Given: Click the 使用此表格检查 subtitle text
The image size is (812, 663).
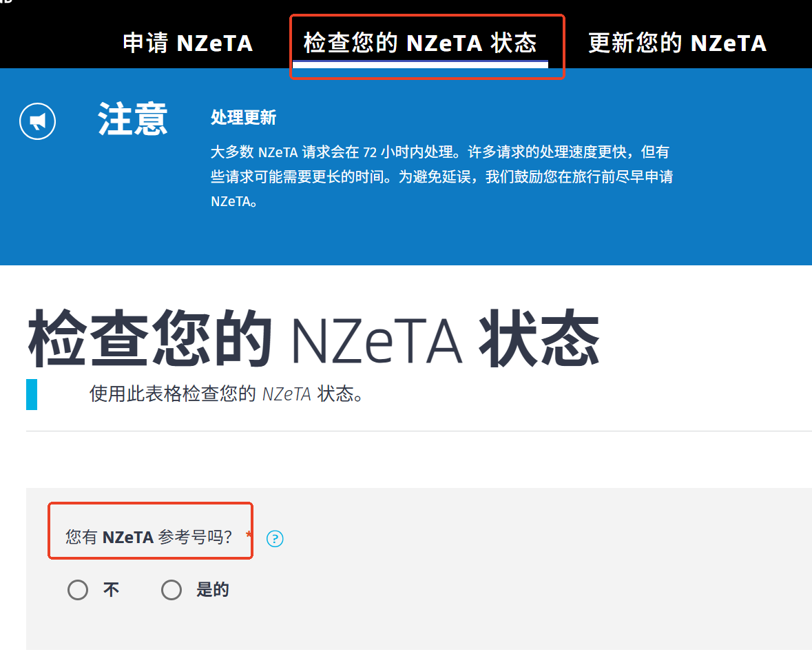Looking at the screenshot, I should click(226, 394).
